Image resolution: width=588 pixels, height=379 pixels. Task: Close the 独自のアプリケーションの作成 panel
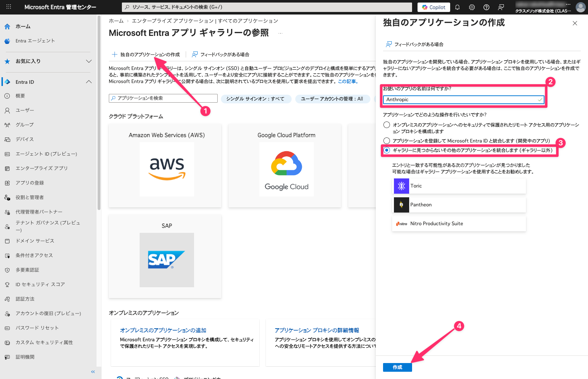pyautogui.click(x=575, y=23)
